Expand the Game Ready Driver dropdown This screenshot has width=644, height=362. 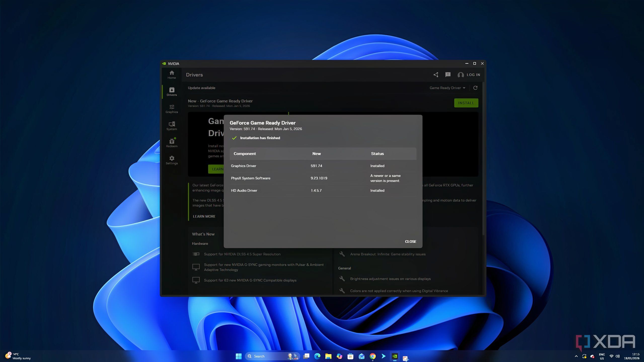click(x=447, y=88)
